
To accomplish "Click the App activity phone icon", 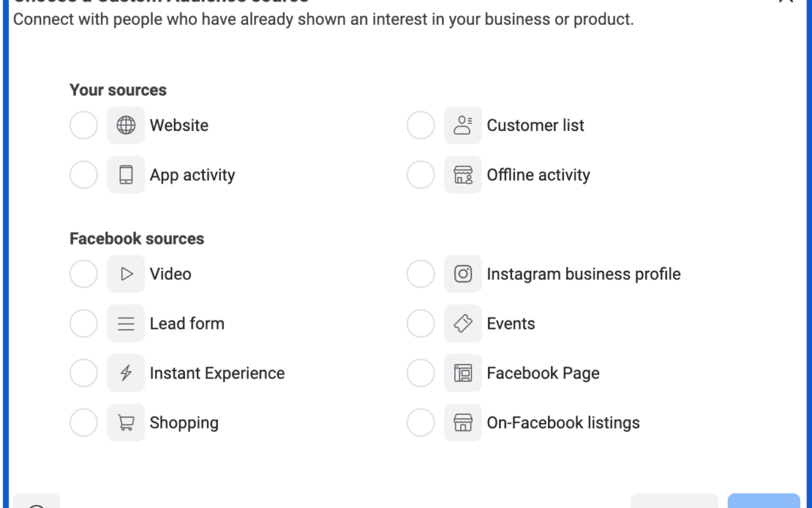I will pos(126,175).
